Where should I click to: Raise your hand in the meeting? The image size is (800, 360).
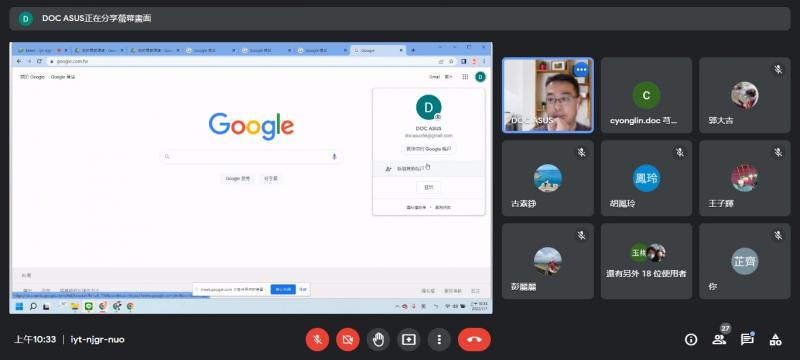pos(378,340)
